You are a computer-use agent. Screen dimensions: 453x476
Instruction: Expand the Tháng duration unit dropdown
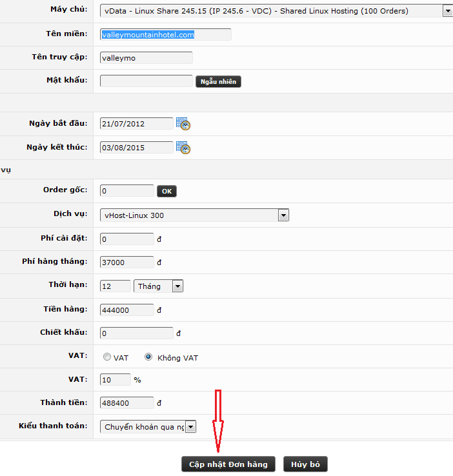point(177,286)
